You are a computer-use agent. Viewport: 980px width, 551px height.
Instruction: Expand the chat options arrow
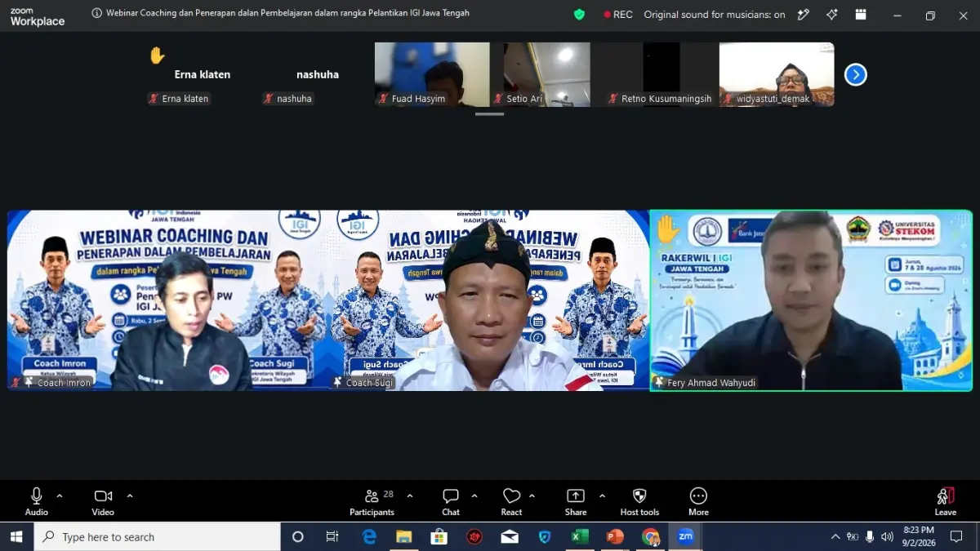[x=474, y=495]
